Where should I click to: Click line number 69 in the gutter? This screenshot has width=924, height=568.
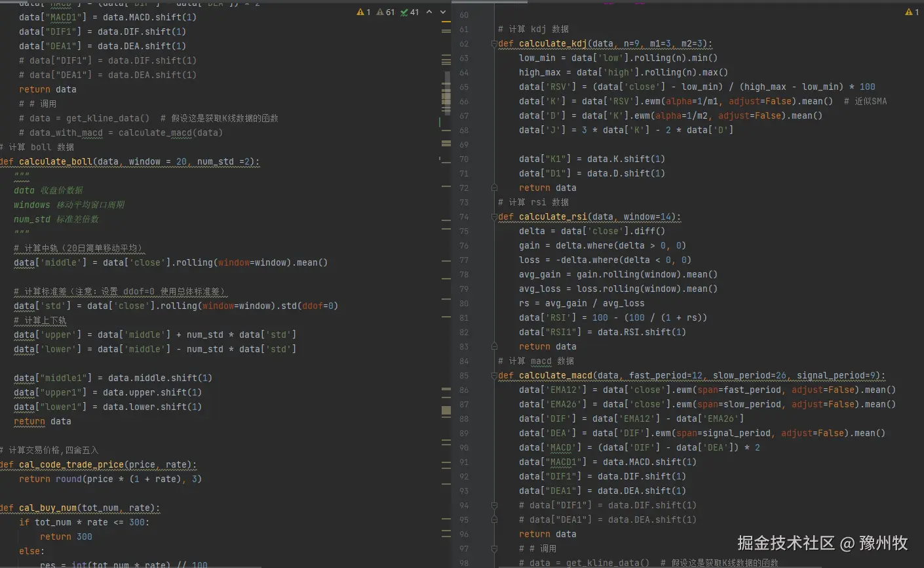[x=464, y=145]
